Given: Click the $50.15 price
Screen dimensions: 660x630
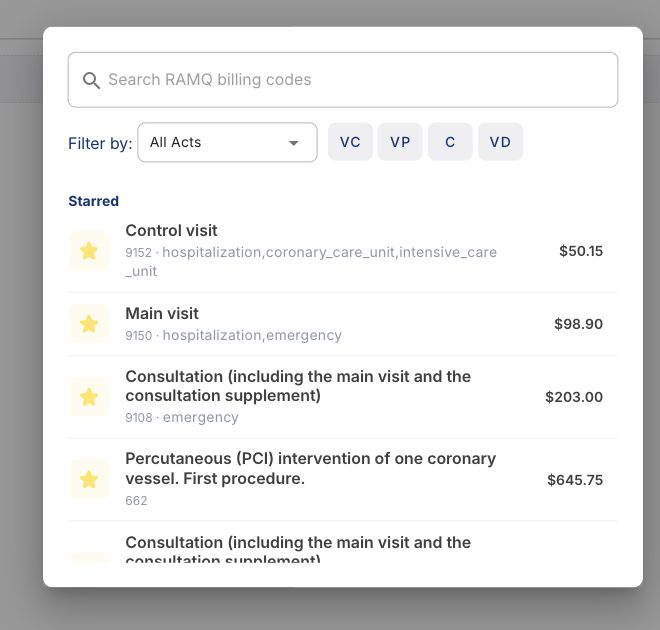Looking at the screenshot, I should 581,251.
